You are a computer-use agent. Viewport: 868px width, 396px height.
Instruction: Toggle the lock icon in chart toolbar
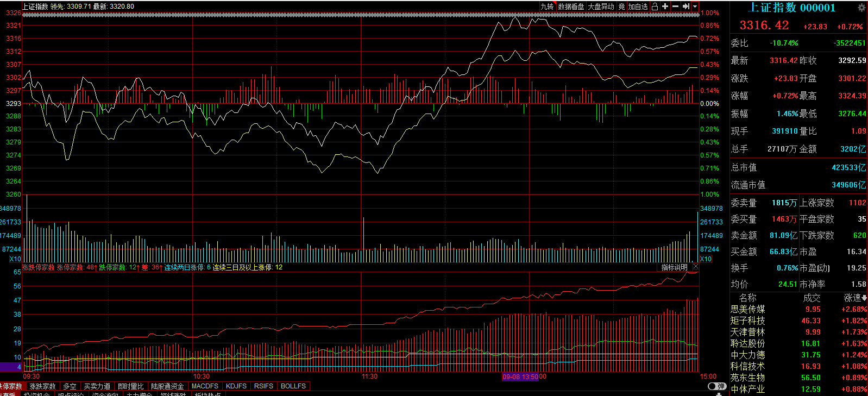click(x=655, y=7)
